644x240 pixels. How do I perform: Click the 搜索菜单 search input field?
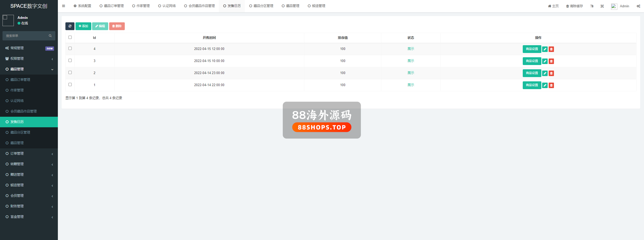25,36
